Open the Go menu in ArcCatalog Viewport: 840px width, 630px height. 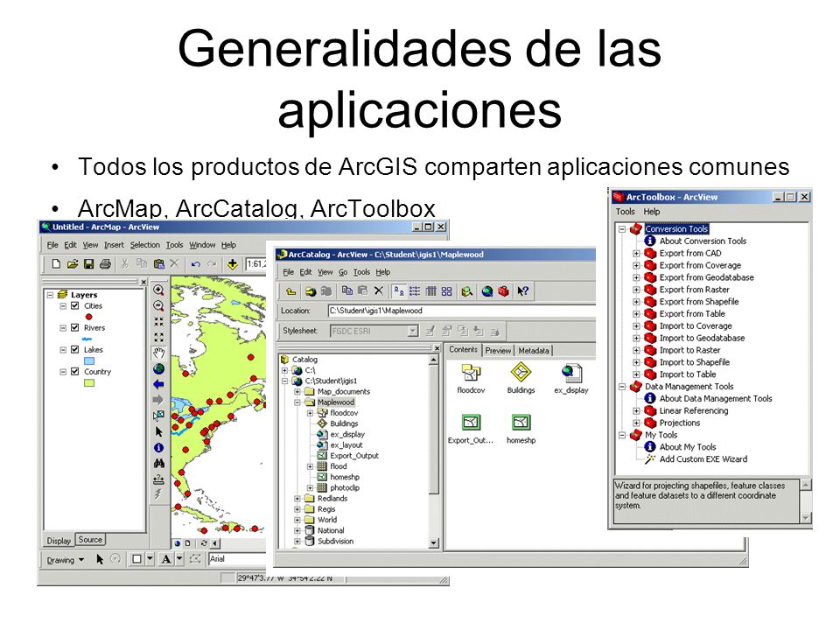point(343,272)
